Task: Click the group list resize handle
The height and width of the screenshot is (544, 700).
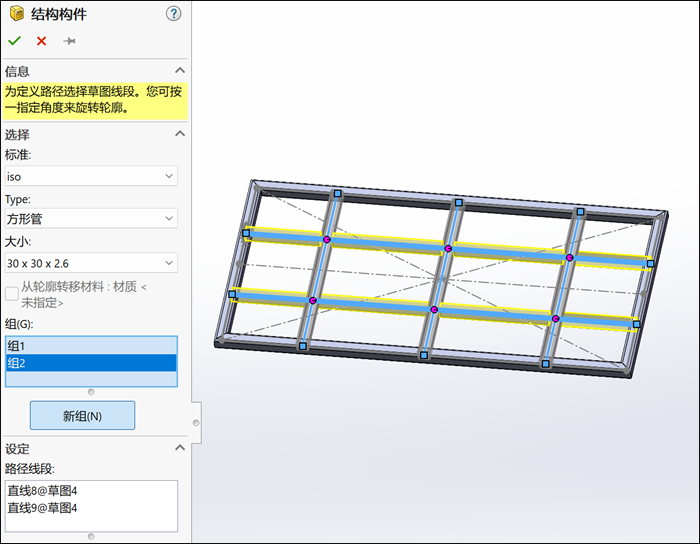Action: 91,392
